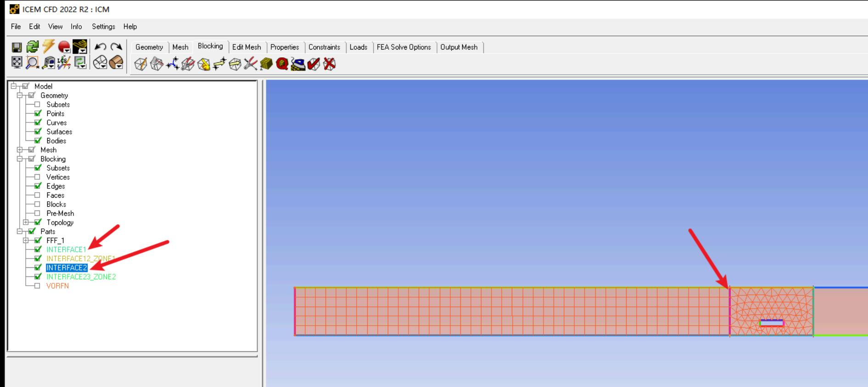868x387 pixels.
Task: Check the Blocks checkbox
Action: pyautogui.click(x=38, y=204)
